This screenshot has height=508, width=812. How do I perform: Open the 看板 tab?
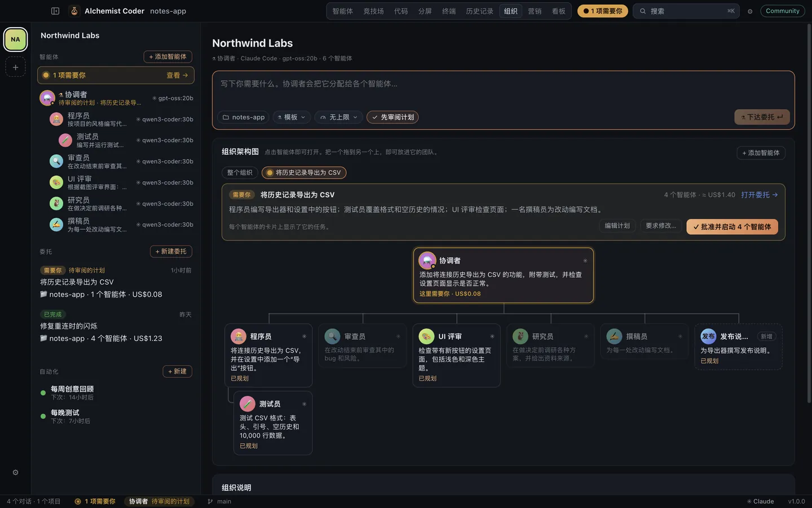click(x=558, y=11)
